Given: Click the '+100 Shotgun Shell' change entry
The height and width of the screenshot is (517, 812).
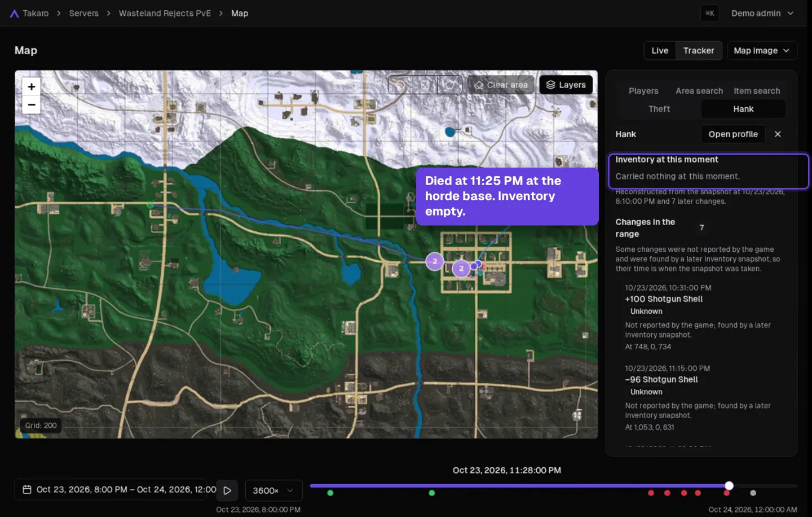Looking at the screenshot, I should coord(664,299).
